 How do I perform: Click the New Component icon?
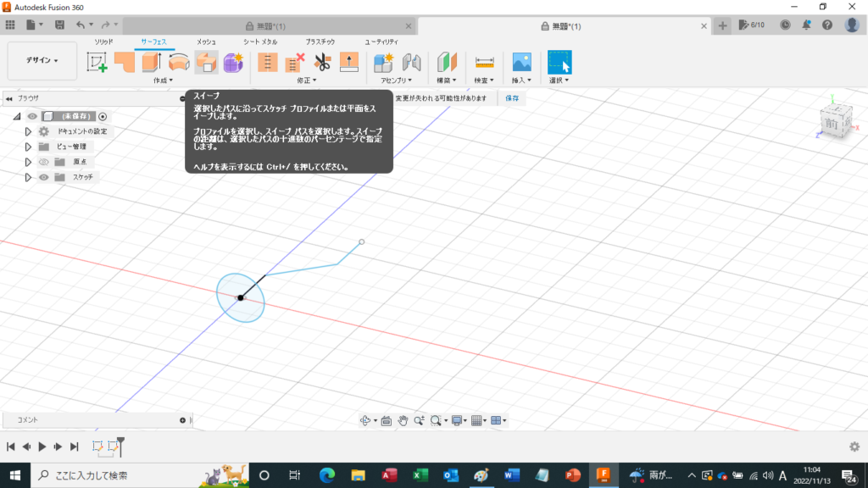383,62
